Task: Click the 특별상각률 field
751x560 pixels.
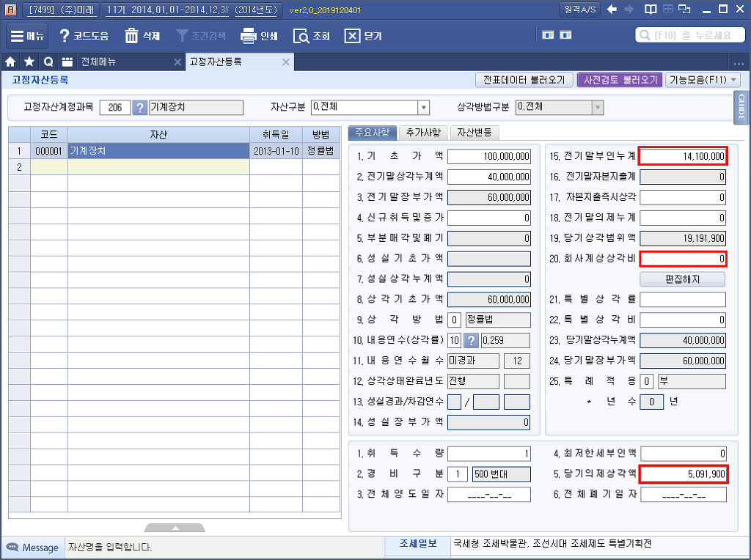Action: [683, 300]
